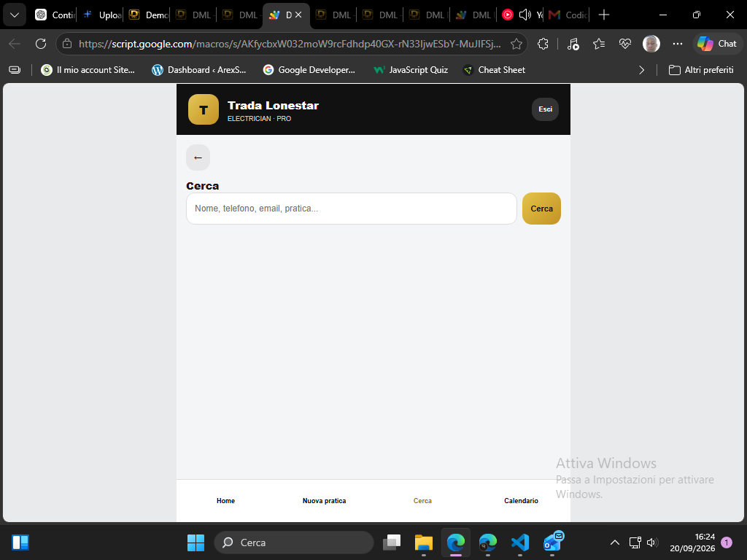Open the Calendario bottom tab
The width and height of the screenshot is (747, 560).
tap(521, 500)
